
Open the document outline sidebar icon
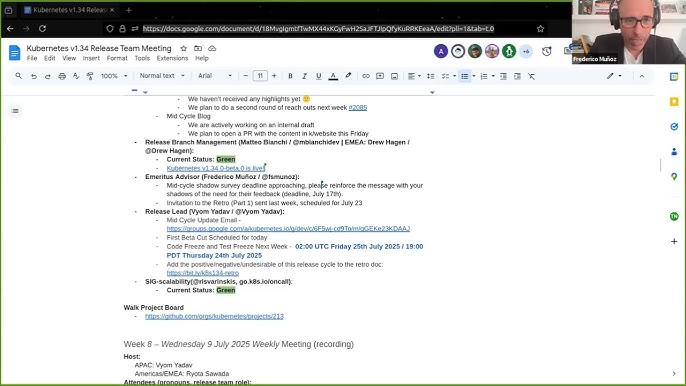click(15, 111)
